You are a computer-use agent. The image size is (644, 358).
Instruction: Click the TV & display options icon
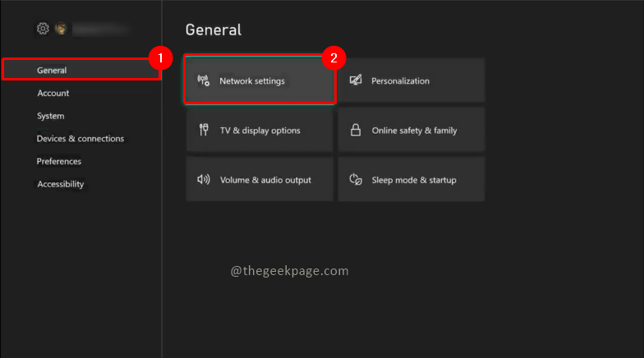tap(204, 130)
